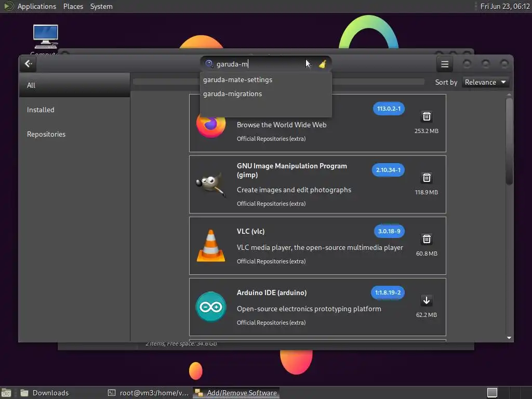Click the package list scrollbar thumb
The height and width of the screenshot is (399, 532).
tap(509, 141)
